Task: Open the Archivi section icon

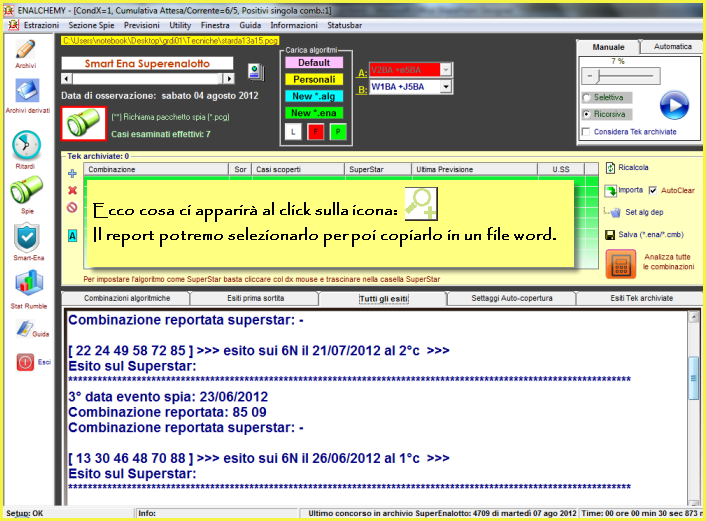Action: pyautogui.click(x=26, y=49)
